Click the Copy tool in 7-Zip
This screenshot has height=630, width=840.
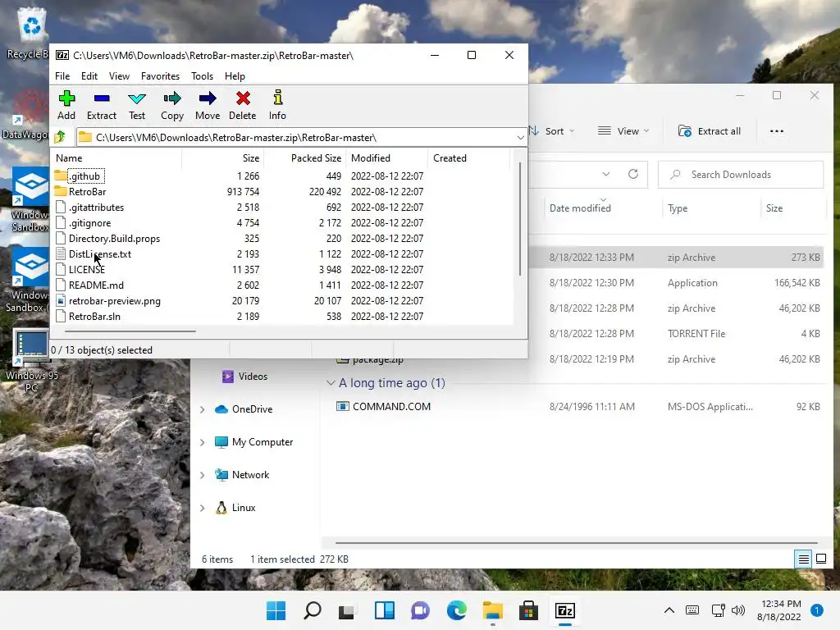[172, 105]
